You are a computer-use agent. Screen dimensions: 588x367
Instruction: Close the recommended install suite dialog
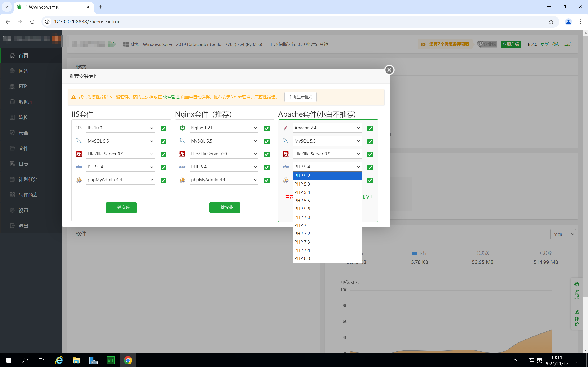pyautogui.click(x=389, y=70)
